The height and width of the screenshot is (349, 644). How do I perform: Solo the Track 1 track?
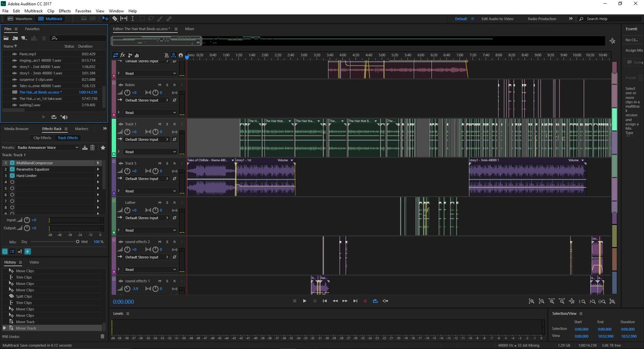(167, 124)
